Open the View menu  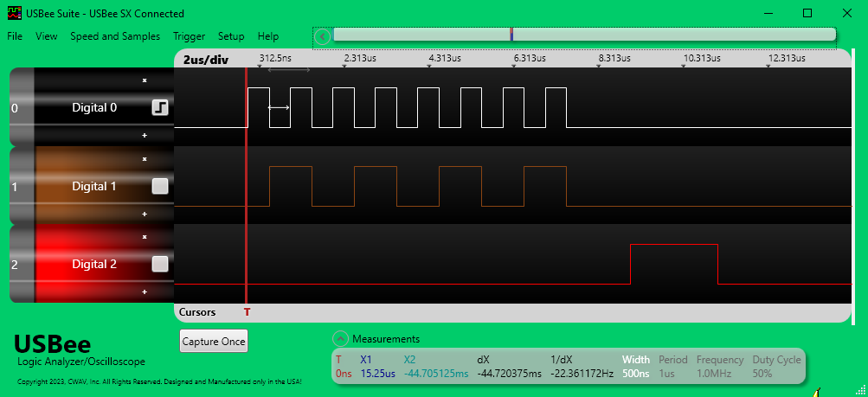47,36
